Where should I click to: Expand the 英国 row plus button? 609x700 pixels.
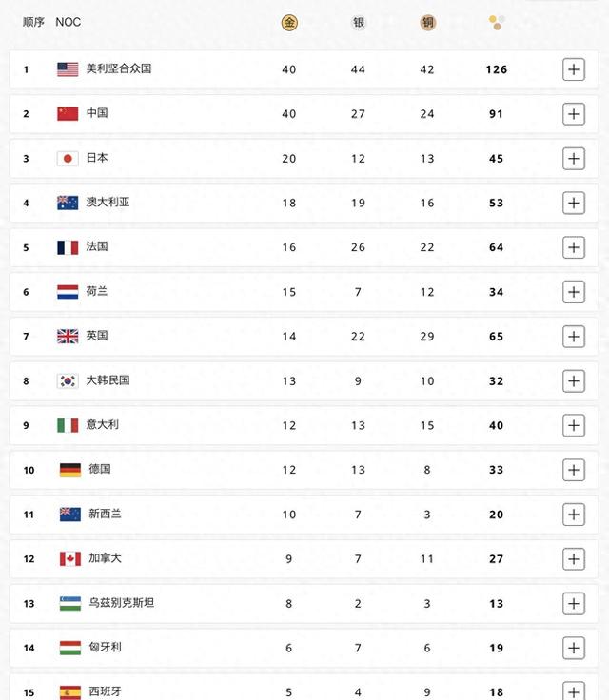[573, 337]
